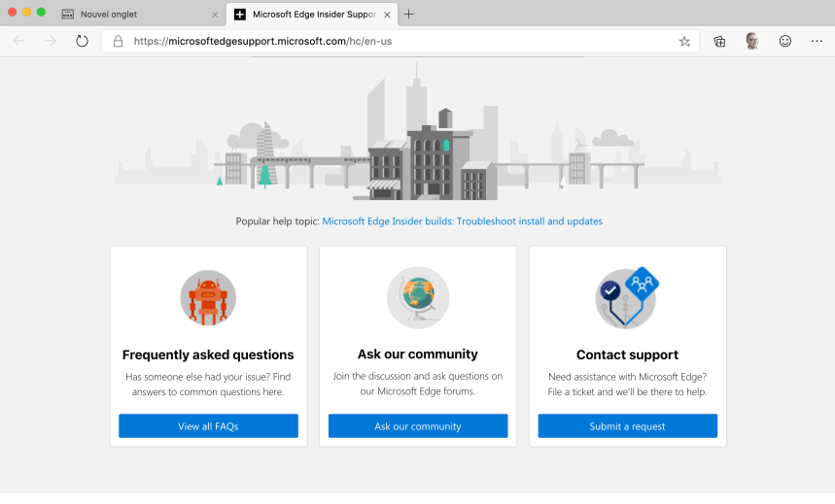Click the orange robot FAQ image

tap(208, 297)
